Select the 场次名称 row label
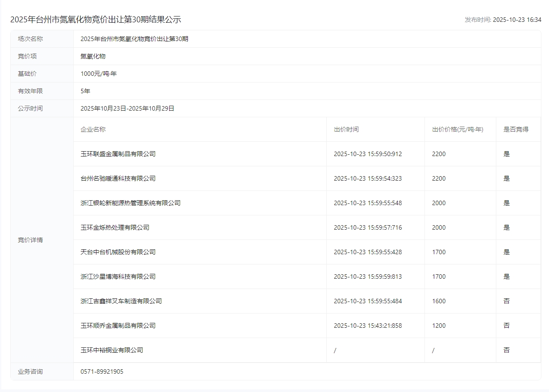 [30, 39]
